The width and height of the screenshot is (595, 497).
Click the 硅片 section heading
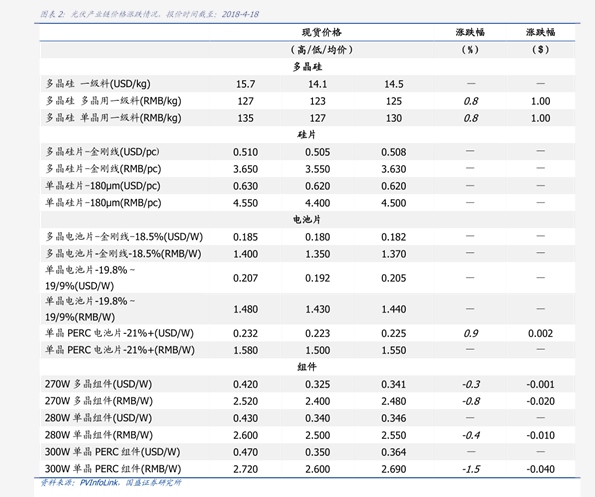tap(307, 135)
